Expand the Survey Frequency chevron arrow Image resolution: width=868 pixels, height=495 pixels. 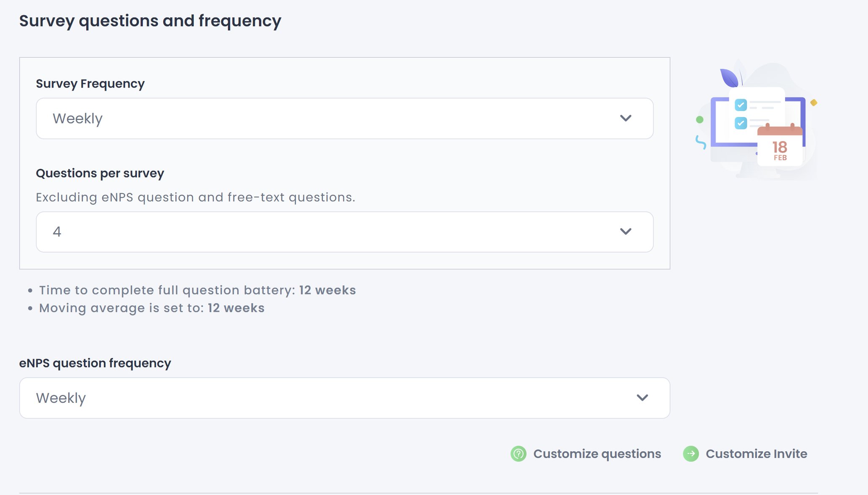[x=626, y=118]
